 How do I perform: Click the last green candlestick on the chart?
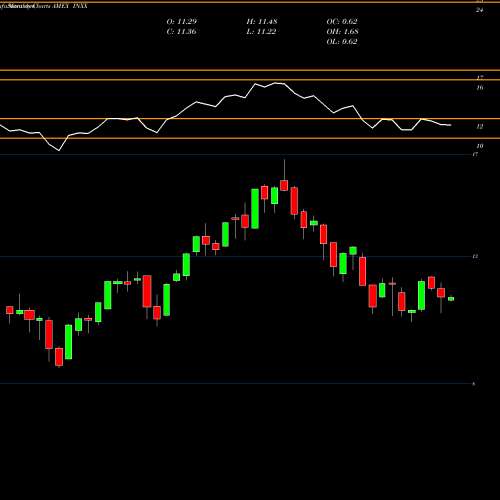pos(451,299)
